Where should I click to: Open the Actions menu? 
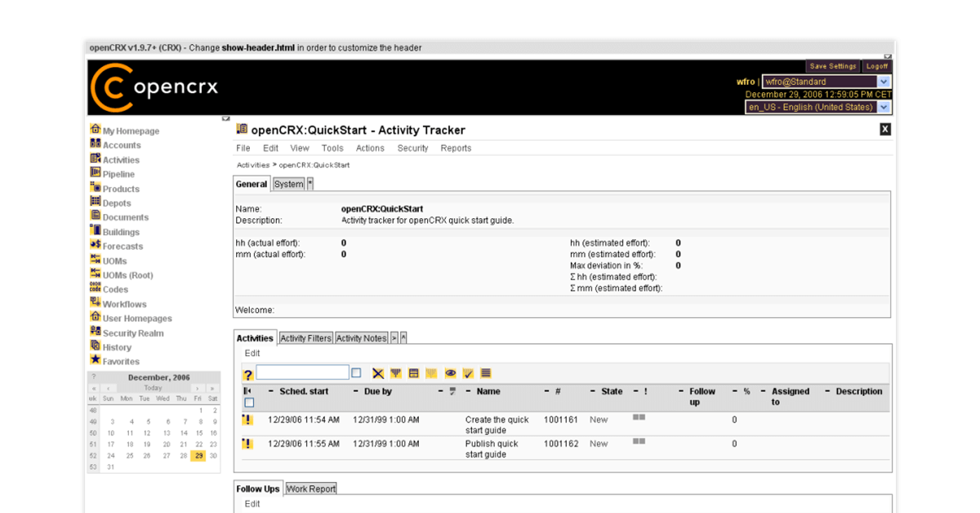(x=370, y=148)
